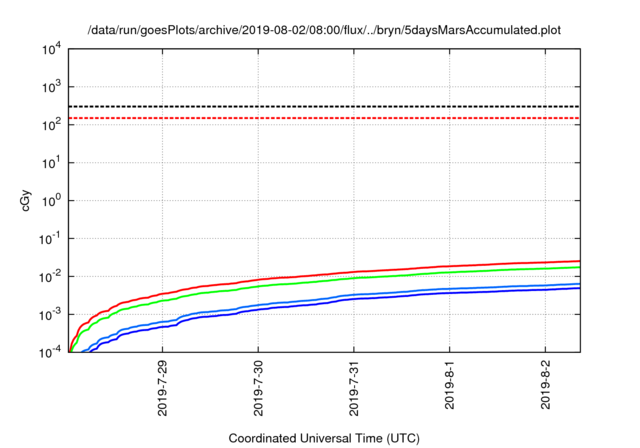640x448 pixels.
Task: Click the 10^-1 y-axis label
Action: 50,239
